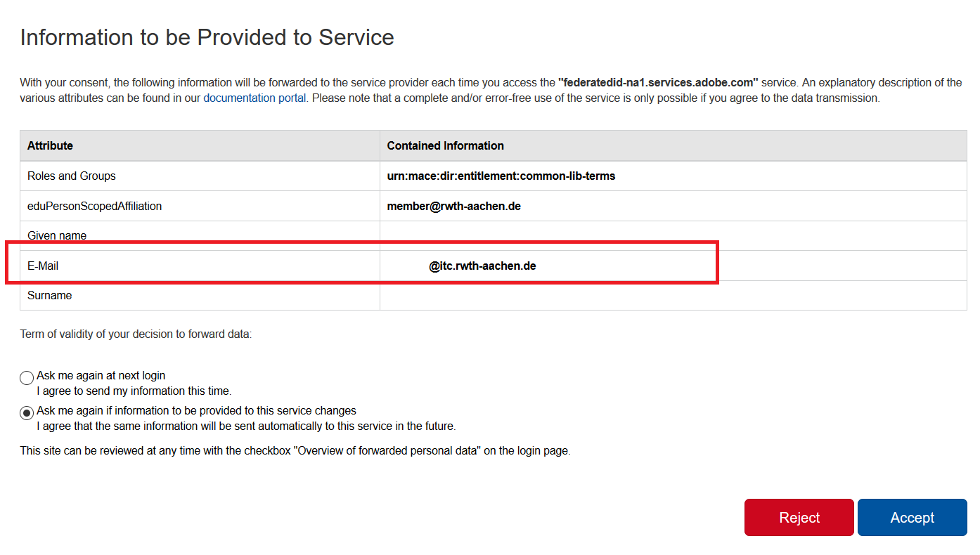Viewport: 980px width, 555px height.
Task: Click the empty Surname value cell
Action: (633, 295)
